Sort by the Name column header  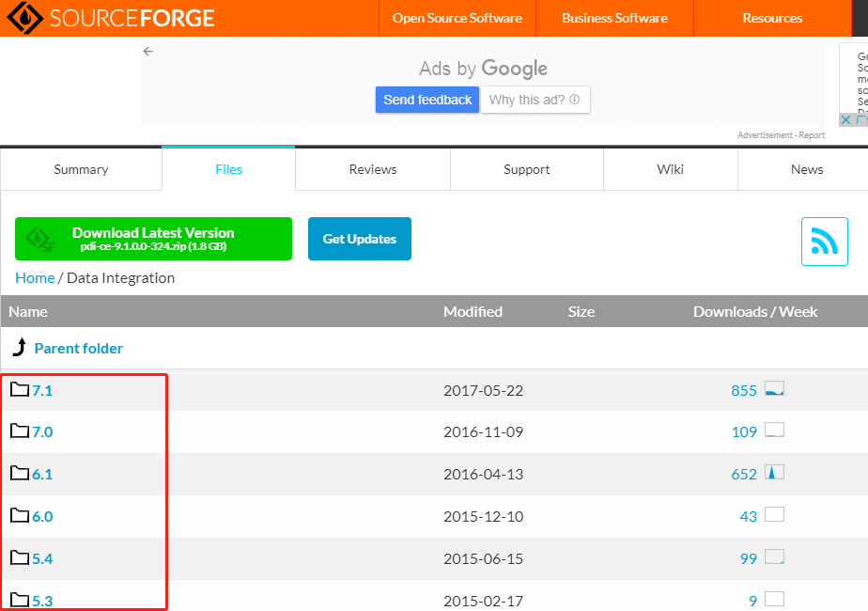(28, 312)
